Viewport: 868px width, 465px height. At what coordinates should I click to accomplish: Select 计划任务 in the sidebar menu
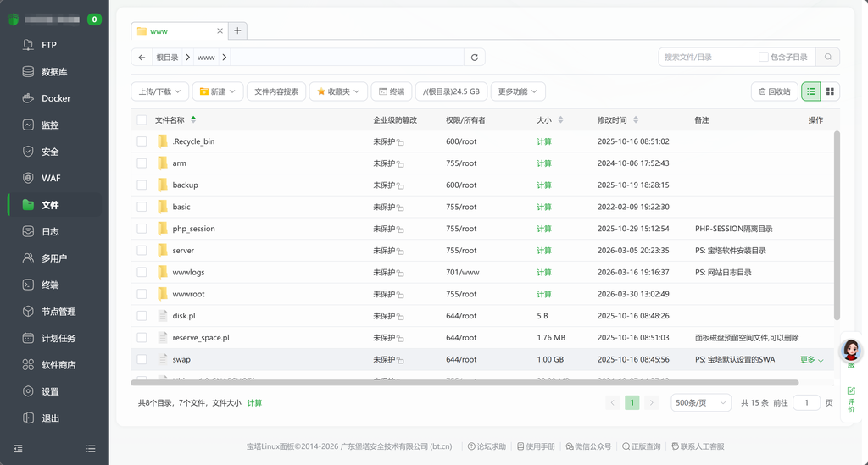[x=58, y=338]
